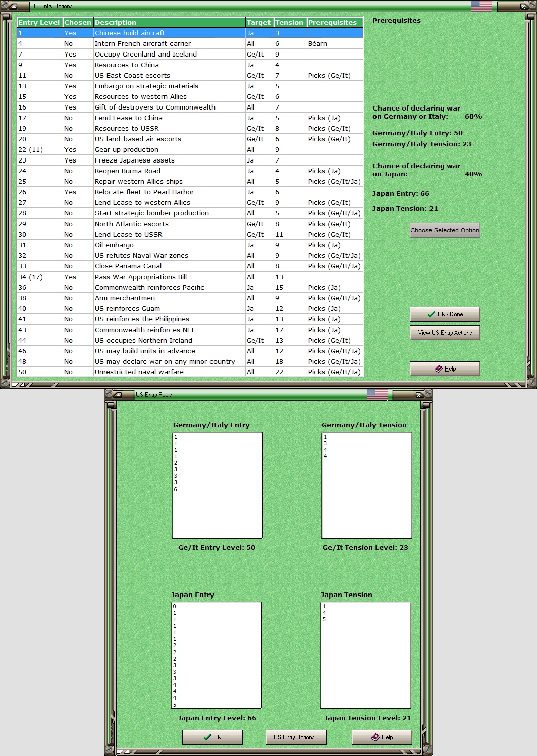Select 'Gift of destroyers to Commonwealth' row
Screen dimensions: 537x756
(190, 107)
